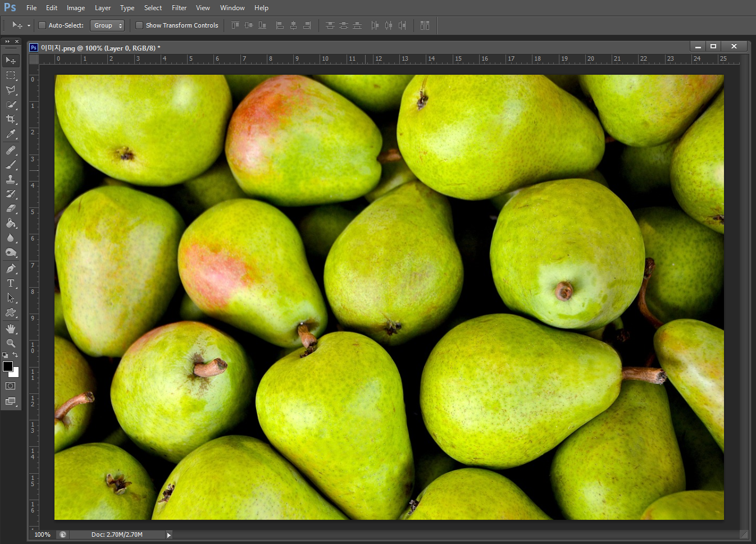Select the History Brush tool
Viewport: 756px width, 544px height.
(11, 194)
